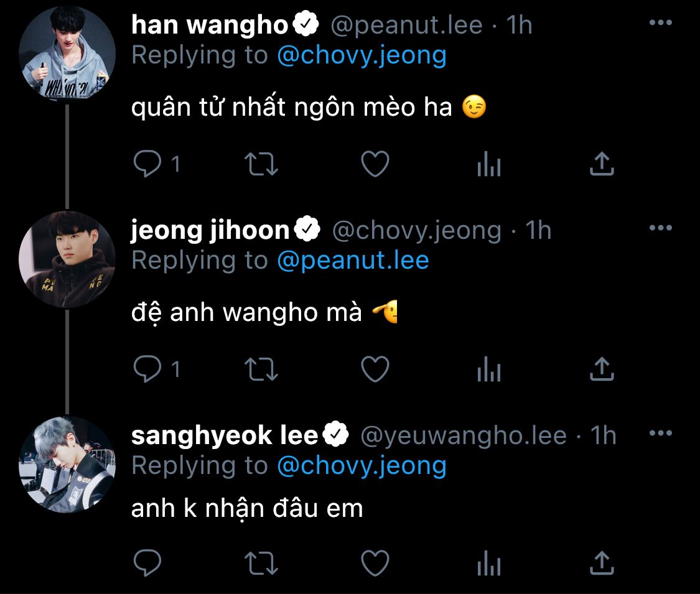
Task: View analytics for han wangho's tweet
Action: tap(489, 164)
